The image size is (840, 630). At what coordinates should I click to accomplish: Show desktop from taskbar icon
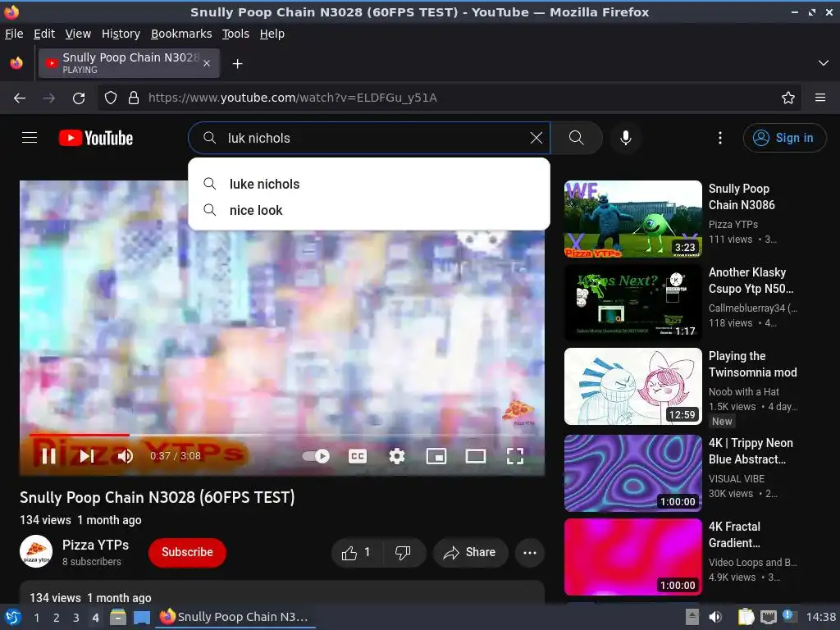142,617
